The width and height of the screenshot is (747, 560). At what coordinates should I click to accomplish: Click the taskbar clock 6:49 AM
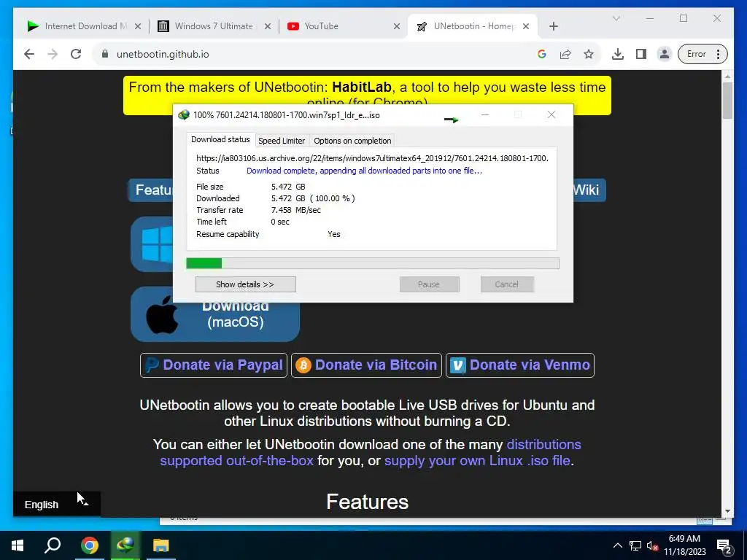684,539
